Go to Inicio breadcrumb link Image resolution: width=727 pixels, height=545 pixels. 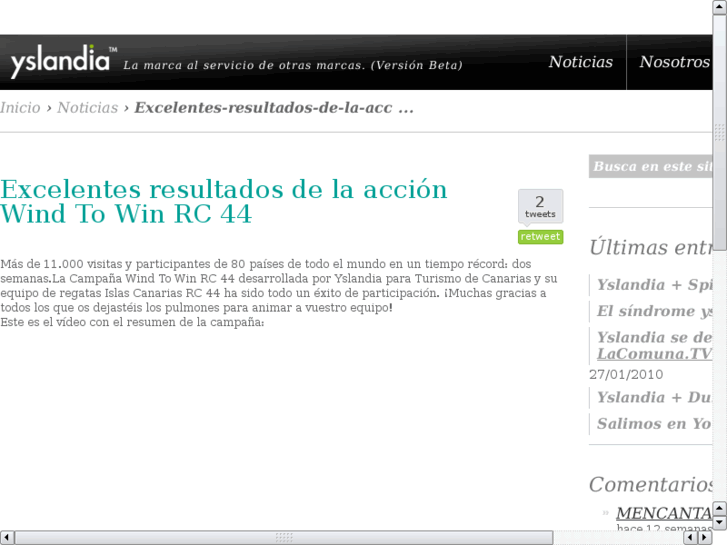point(20,108)
